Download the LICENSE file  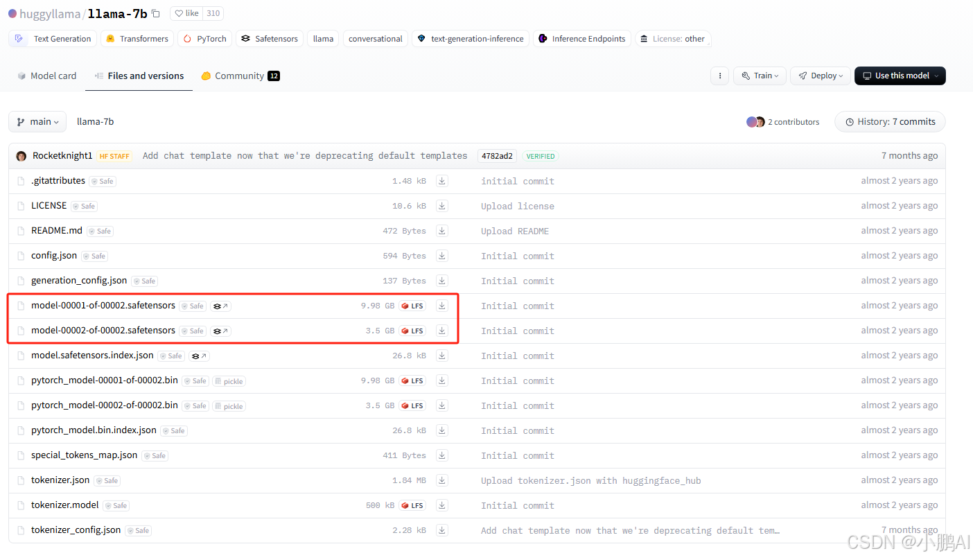click(x=442, y=206)
